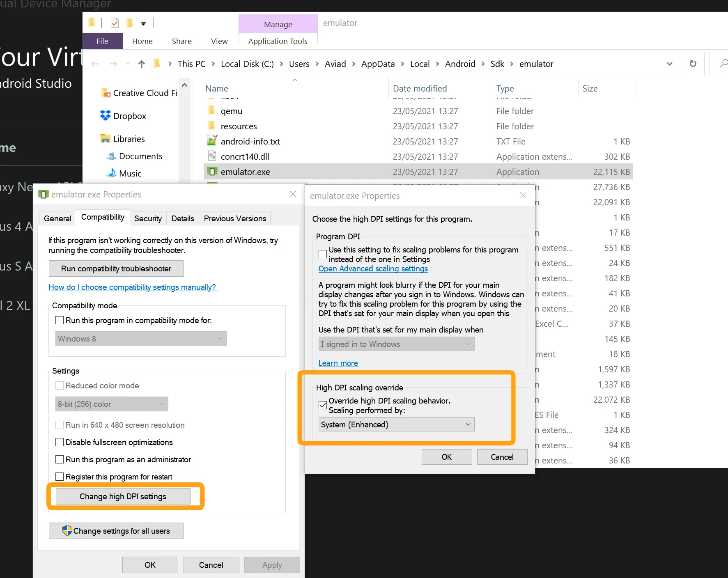
Task: Switch to the Home ribbon tab
Action: click(142, 41)
